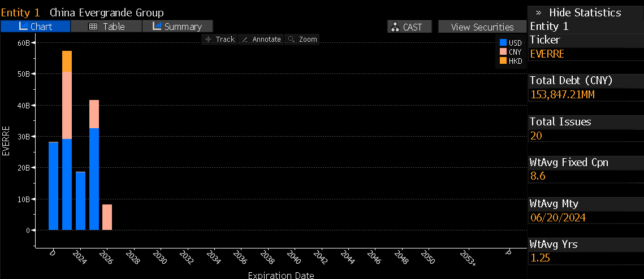Click View Securities button
Viewport: 644px width, 279px height.
(x=482, y=27)
